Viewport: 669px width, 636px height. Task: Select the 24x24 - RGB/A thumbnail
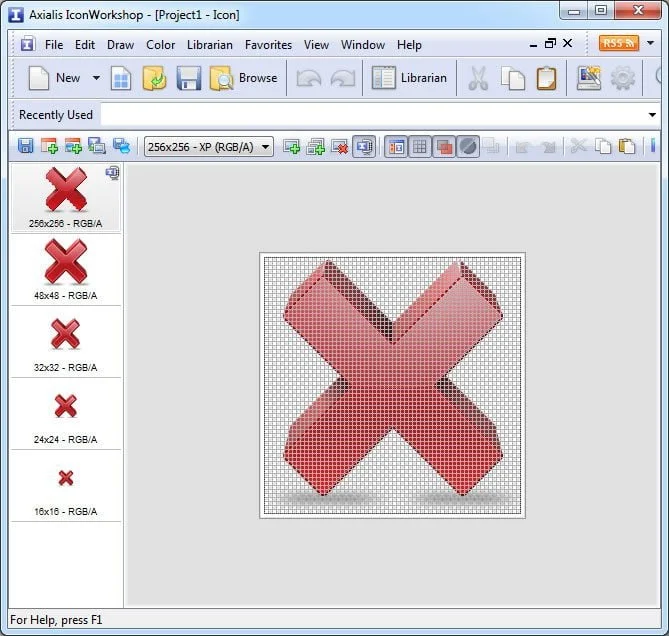pyautogui.click(x=66, y=414)
